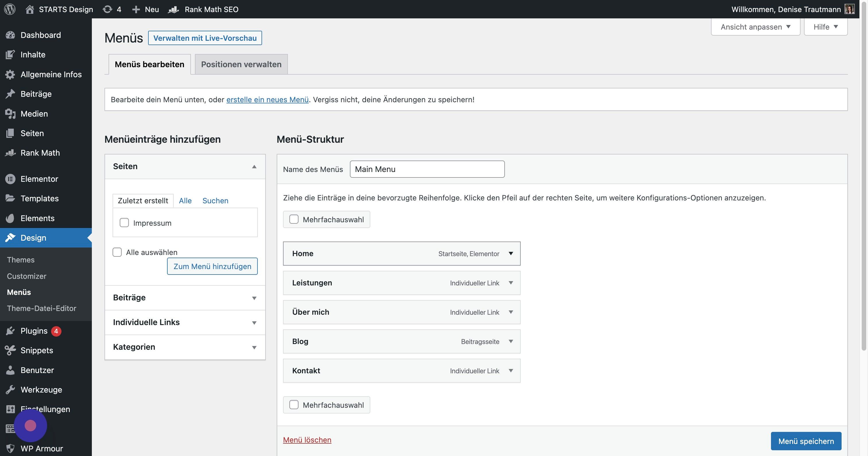Collapse the Seiten panel arrow

pyautogui.click(x=254, y=167)
